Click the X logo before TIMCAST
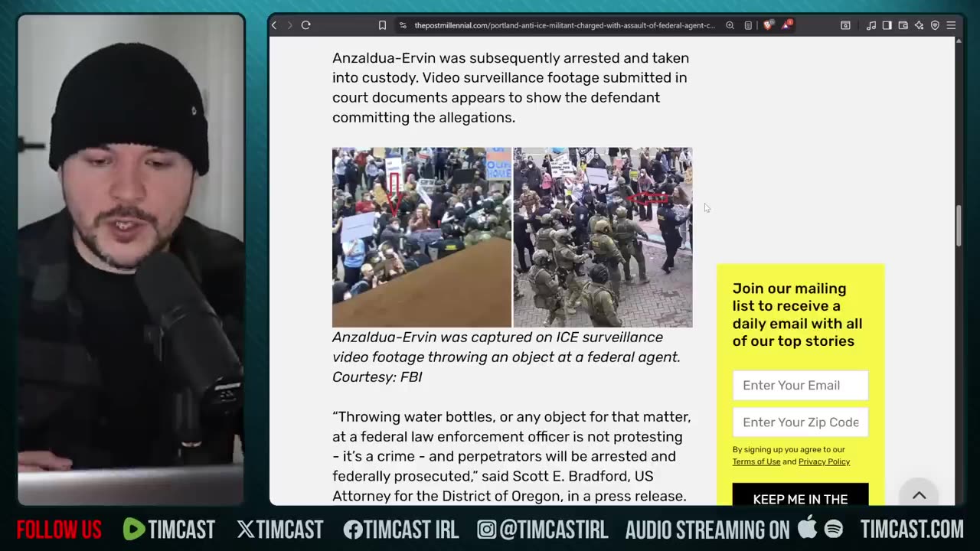 [x=245, y=529]
